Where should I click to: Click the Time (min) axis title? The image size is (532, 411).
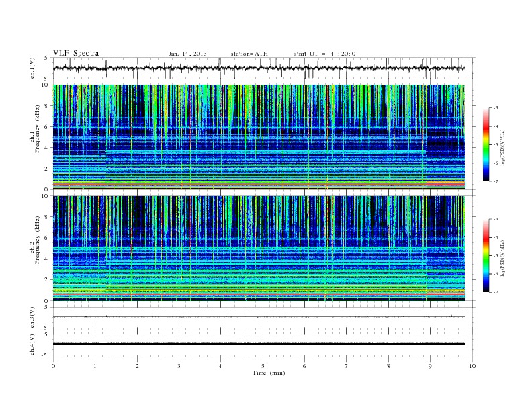pos(269,373)
